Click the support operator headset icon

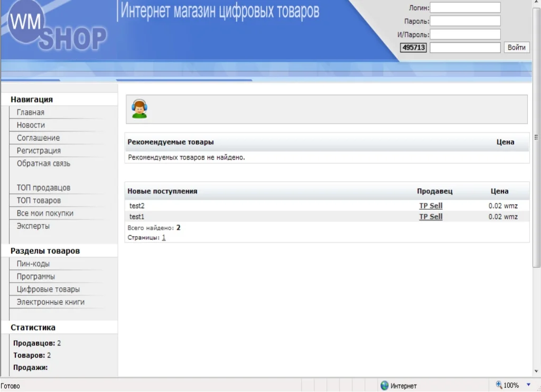tap(139, 109)
